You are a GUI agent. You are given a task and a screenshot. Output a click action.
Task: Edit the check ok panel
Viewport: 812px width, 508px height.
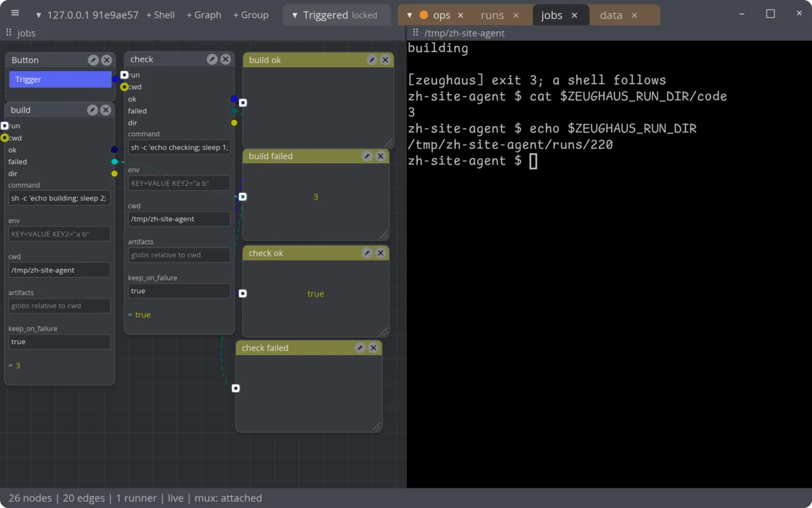coord(367,253)
